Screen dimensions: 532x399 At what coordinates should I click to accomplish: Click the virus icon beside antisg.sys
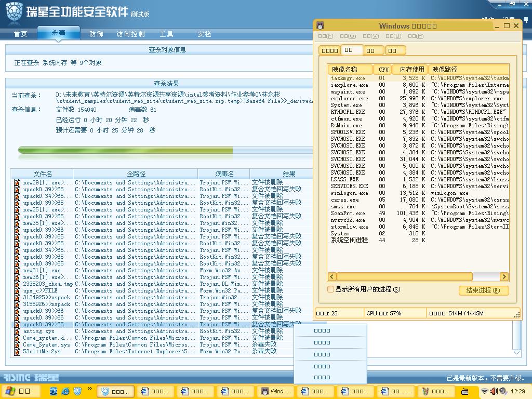point(17,331)
